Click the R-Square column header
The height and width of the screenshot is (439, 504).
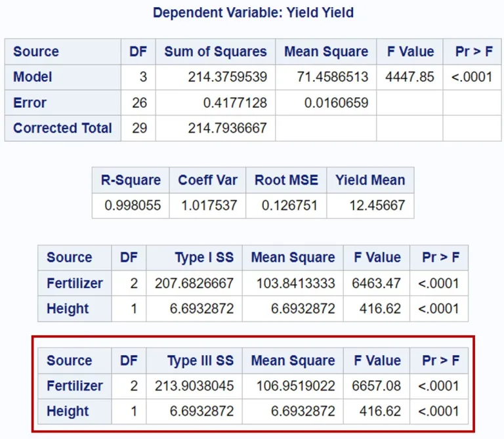tap(131, 180)
